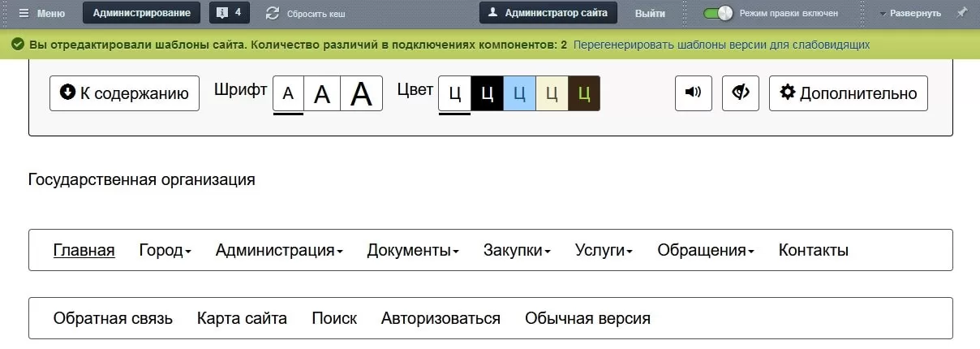The height and width of the screenshot is (349, 980).
Task: Expand the Закупки dropdown menu
Action: (517, 250)
